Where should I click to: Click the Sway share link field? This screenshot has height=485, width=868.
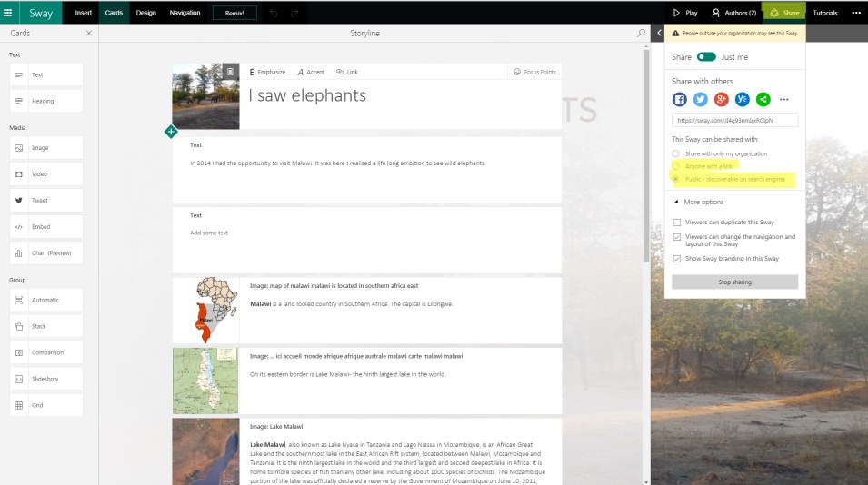734,120
